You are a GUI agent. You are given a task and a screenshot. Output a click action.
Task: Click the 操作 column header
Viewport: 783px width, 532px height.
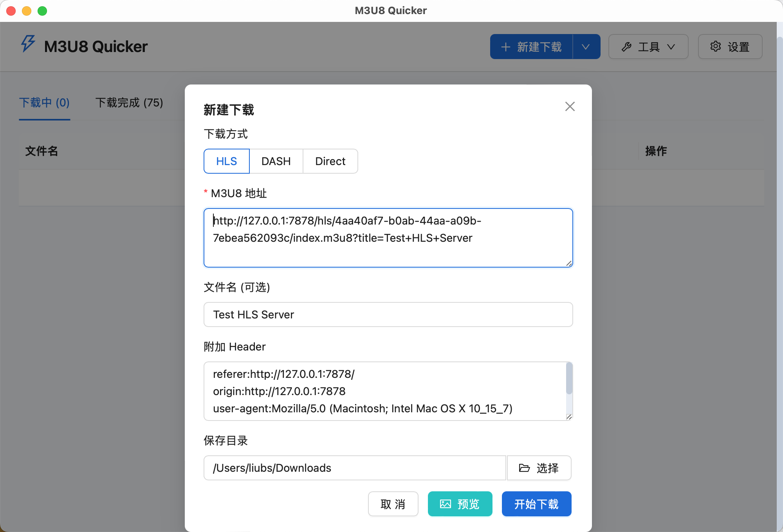[x=656, y=151]
